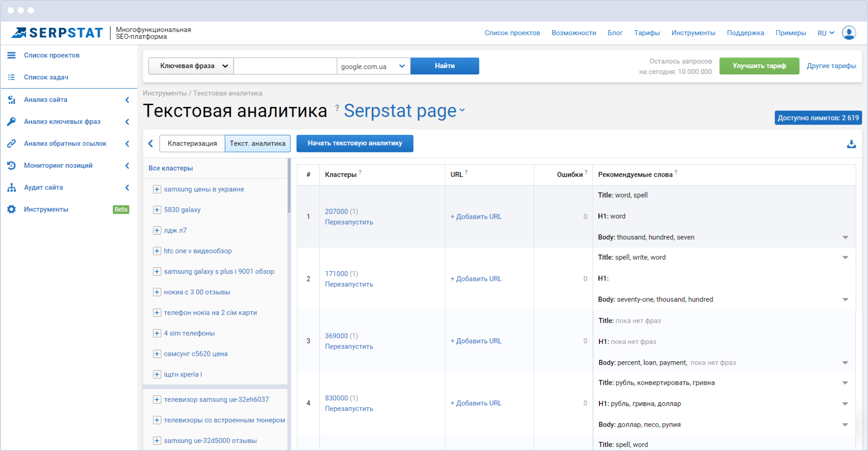868x451 pixels.
Task: Open Примеры in top navigation
Action: 790,33
